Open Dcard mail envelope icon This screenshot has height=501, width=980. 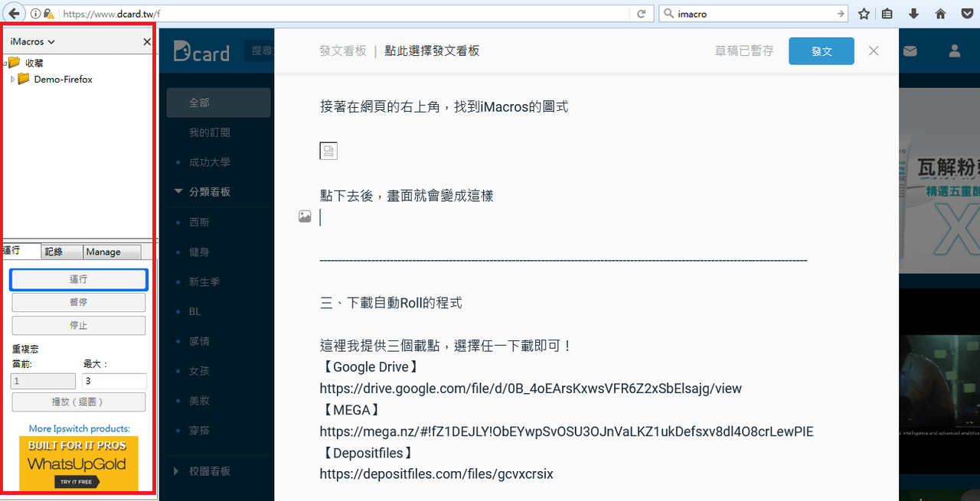point(910,51)
